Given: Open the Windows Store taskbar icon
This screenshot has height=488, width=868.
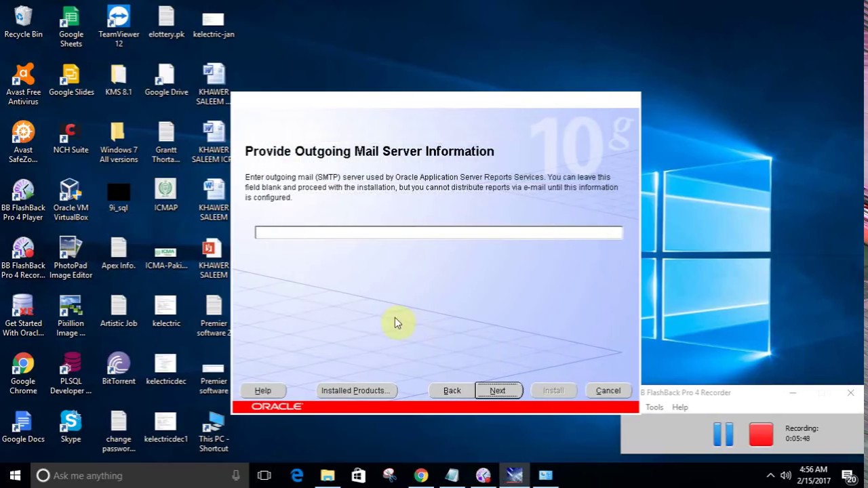Looking at the screenshot, I should (359, 476).
